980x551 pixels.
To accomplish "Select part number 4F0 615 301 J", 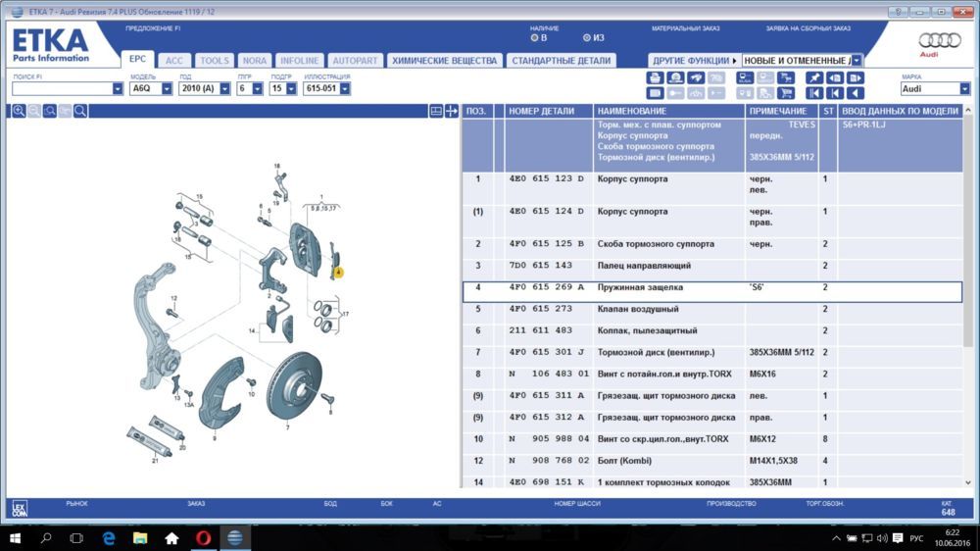I will [x=546, y=352].
